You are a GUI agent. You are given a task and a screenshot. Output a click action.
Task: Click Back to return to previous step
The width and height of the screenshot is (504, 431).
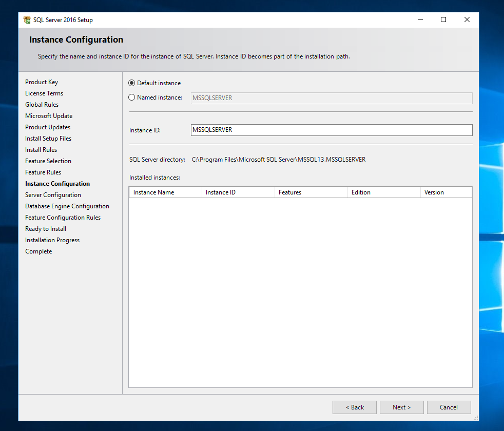click(354, 407)
